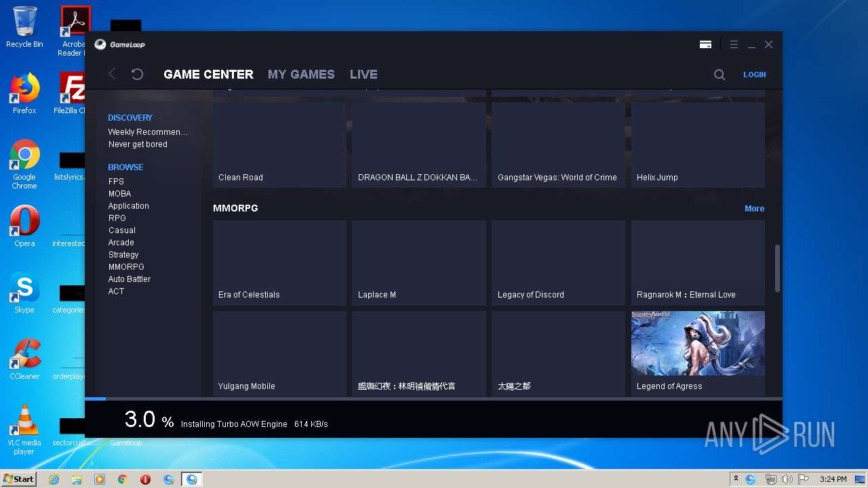Open Skype desktop shortcut
Screen dimensions: 868x488
coord(24,293)
